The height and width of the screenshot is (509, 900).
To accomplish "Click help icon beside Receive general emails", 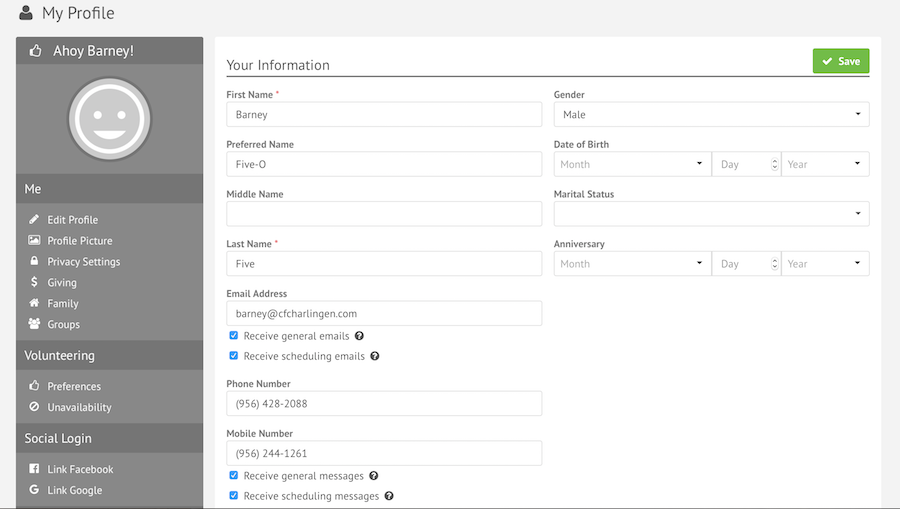I will (359, 336).
